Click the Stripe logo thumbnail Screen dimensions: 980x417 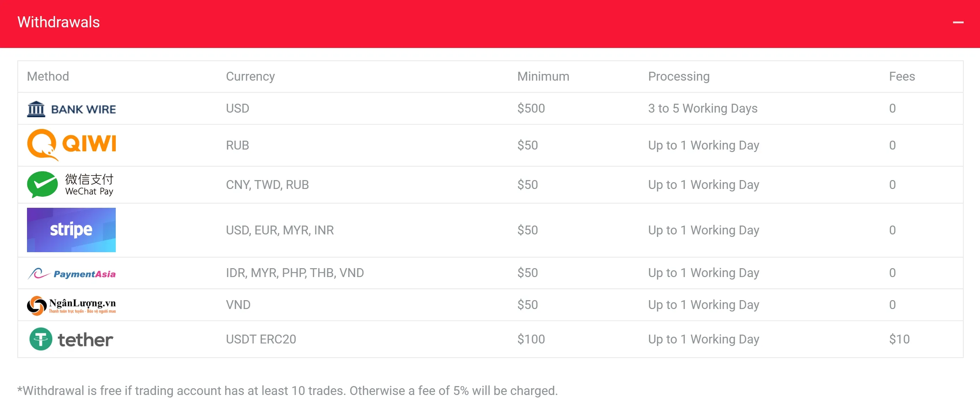[71, 230]
